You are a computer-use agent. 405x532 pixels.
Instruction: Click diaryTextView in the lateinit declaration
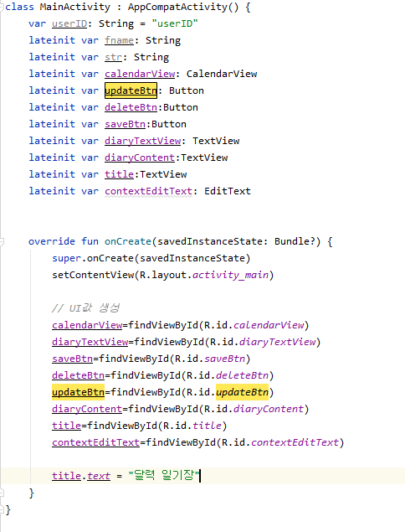tap(143, 141)
